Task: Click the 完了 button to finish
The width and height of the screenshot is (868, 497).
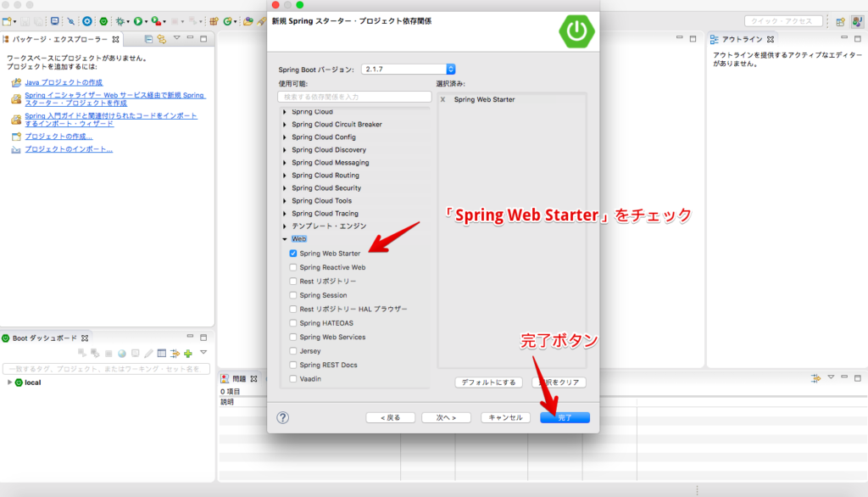Action: tap(564, 417)
